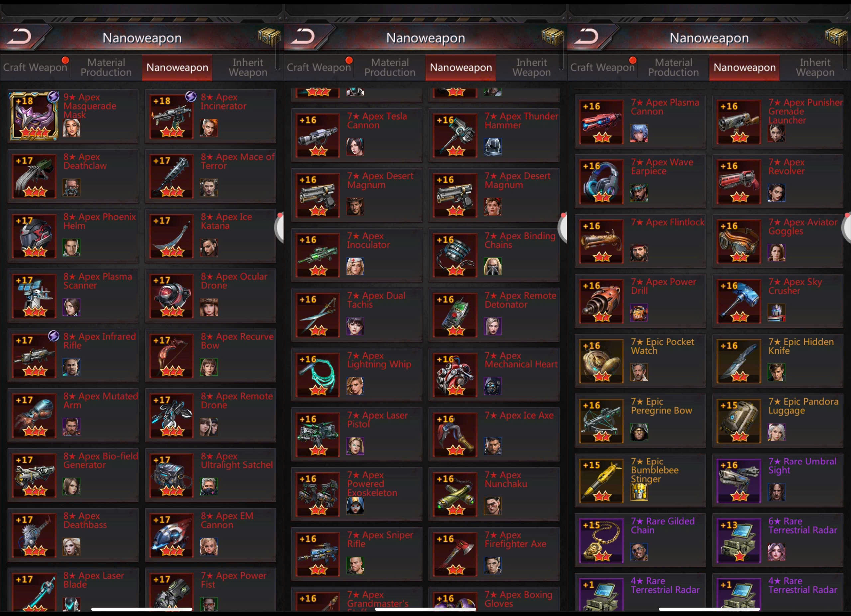
Task: Open the 9★ Apex Masquerade Mask weapon icon
Action: [34, 116]
